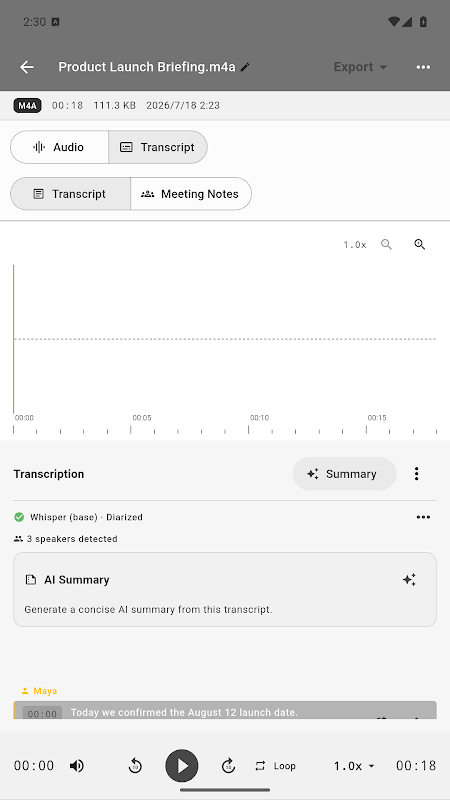
Task: Select Maya's transcript line
Action: pos(225,710)
